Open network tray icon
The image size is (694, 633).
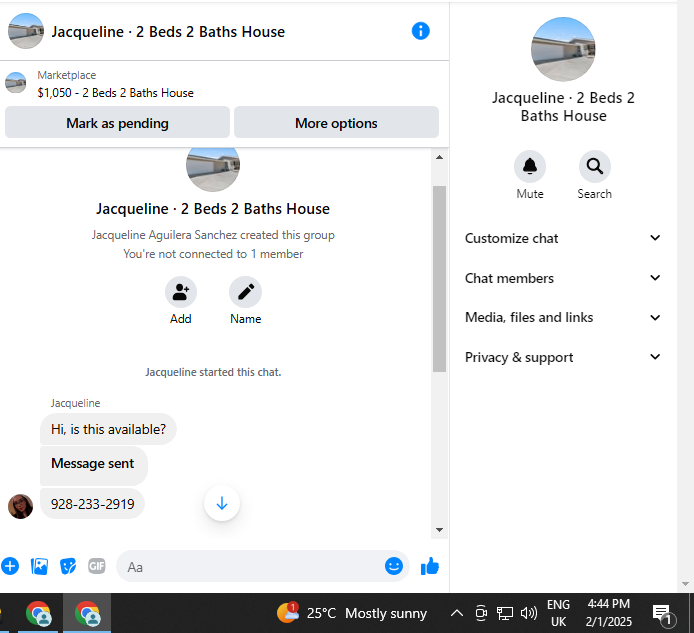(505, 613)
